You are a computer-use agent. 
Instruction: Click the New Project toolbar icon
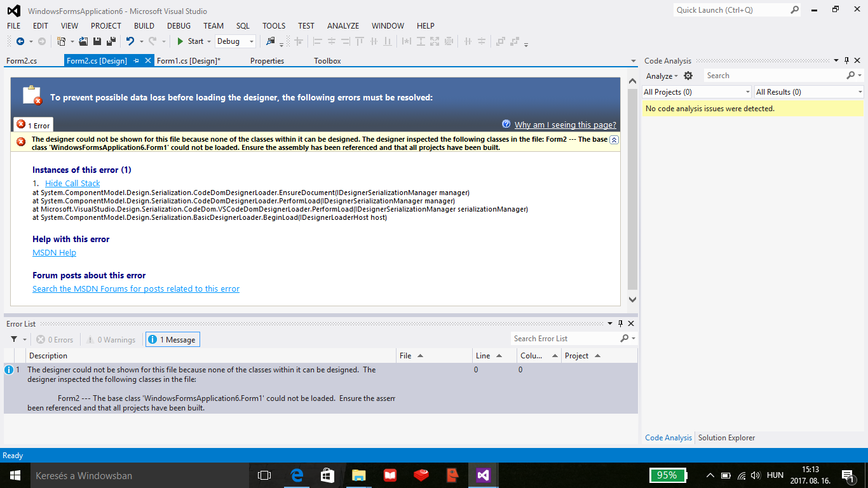61,41
